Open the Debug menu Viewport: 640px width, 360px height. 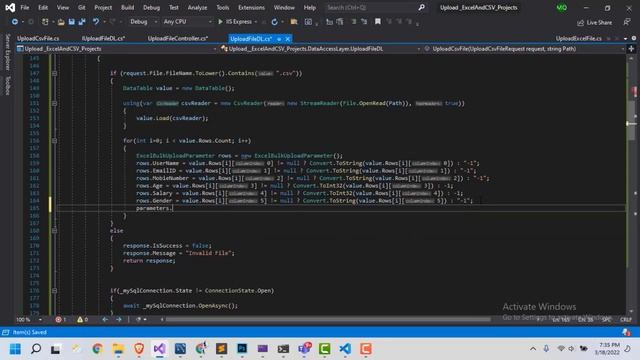[151, 7]
